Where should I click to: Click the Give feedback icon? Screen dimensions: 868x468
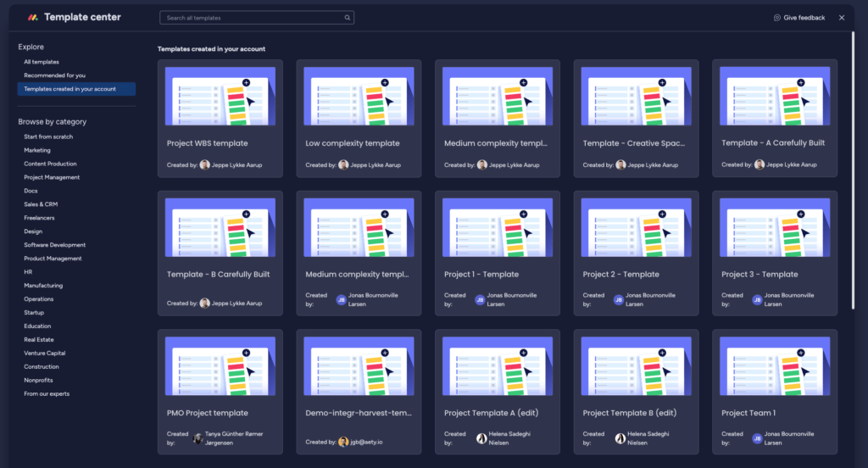776,18
